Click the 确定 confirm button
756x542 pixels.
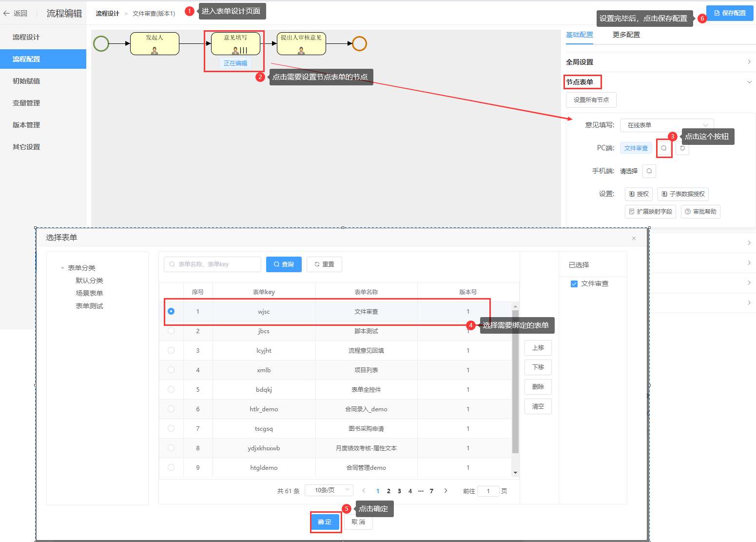tap(325, 522)
